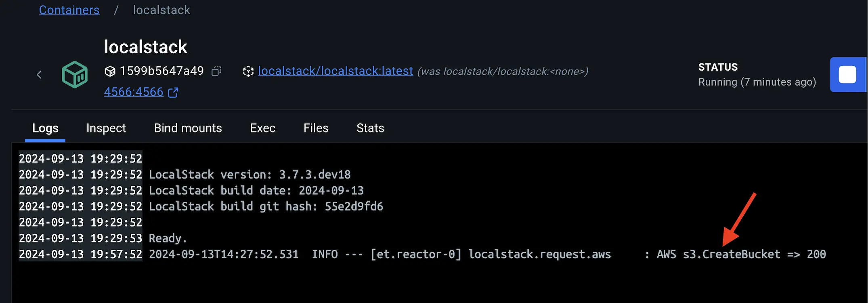Go back using the left chevron arrow

click(x=39, y=75)
